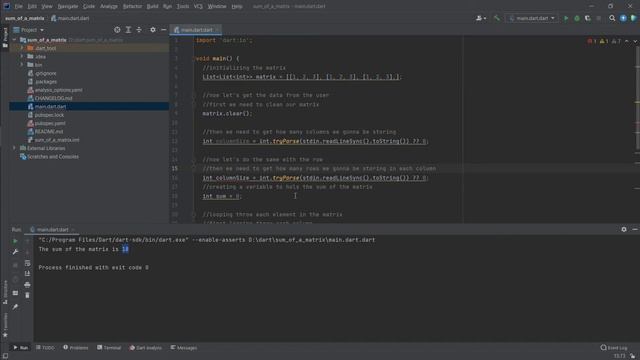Viewport: 640px width, 360px height.
Task: Toggle scroll to end in the Run console
Action: point(27,274)
